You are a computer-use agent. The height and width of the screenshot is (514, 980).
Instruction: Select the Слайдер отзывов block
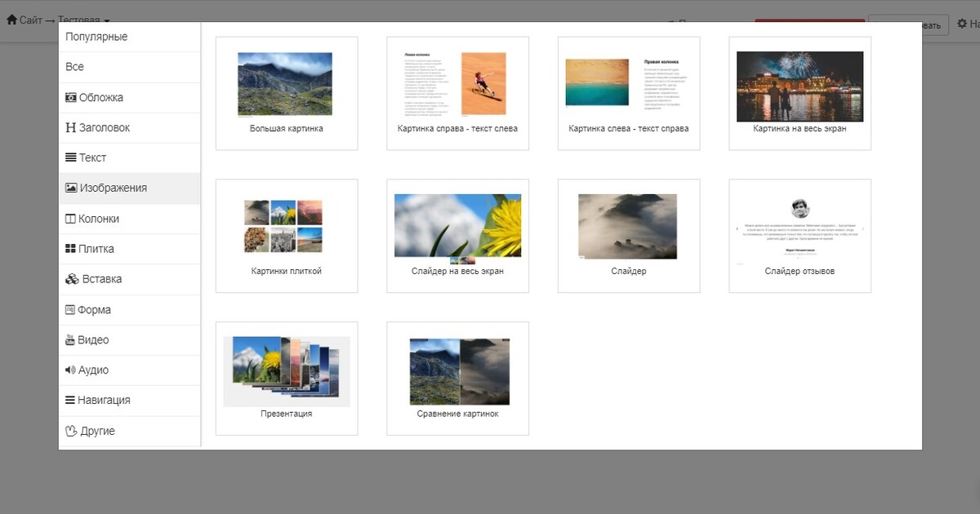click(x=800, y=236)
